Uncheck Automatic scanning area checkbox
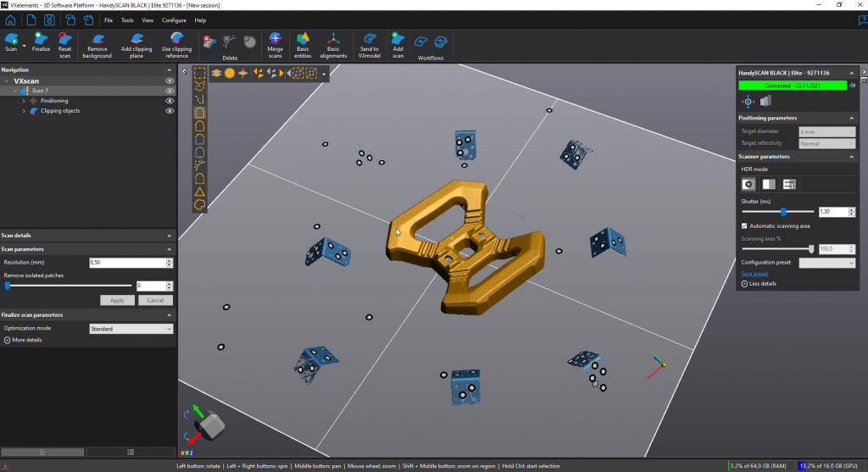Image resolution: width=868 pixels, height=472 pixels. tap(744, 226)
